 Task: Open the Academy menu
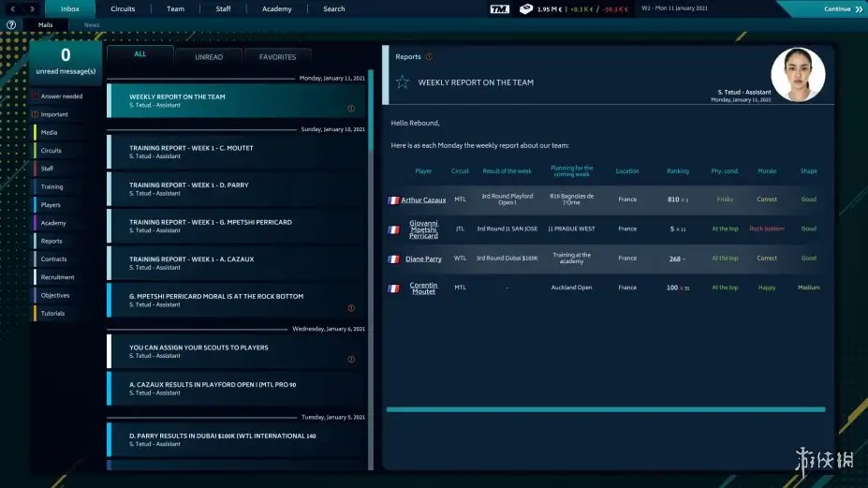click(x=277, y=8)
